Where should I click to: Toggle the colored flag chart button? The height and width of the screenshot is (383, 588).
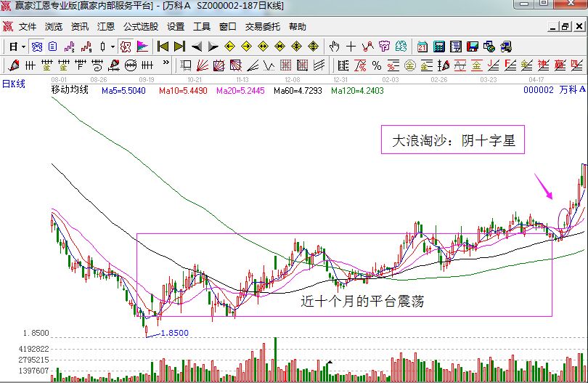pyautogui.click(x=142, y=47)
